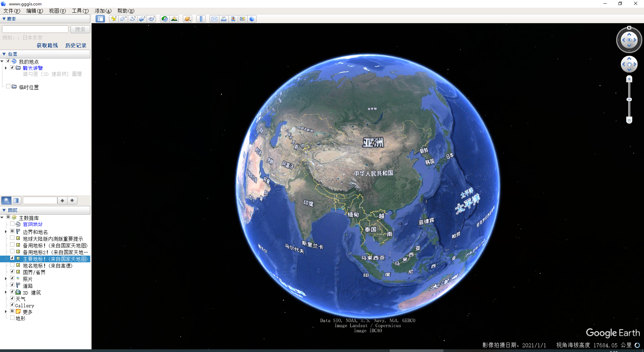Select the Add Polygon tool
This screenshot has width=644, height=352.
[123, 19]
